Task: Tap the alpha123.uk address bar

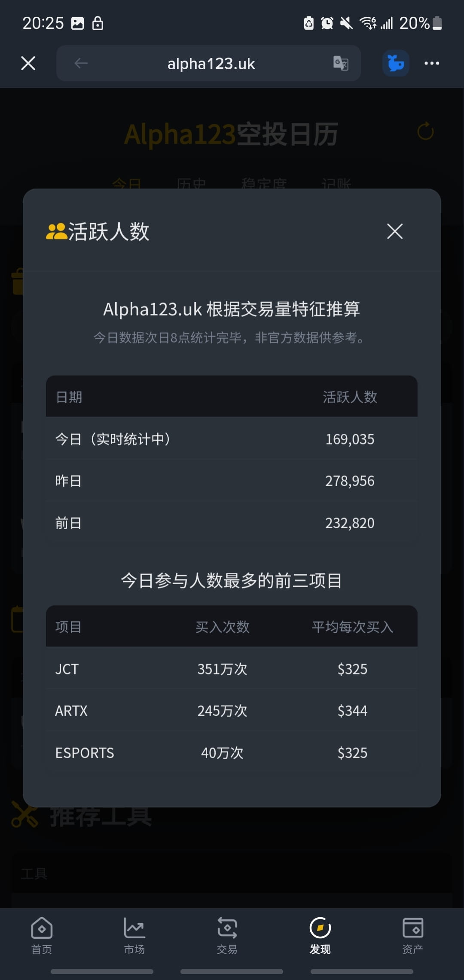Action: click(x=211, y=64)
